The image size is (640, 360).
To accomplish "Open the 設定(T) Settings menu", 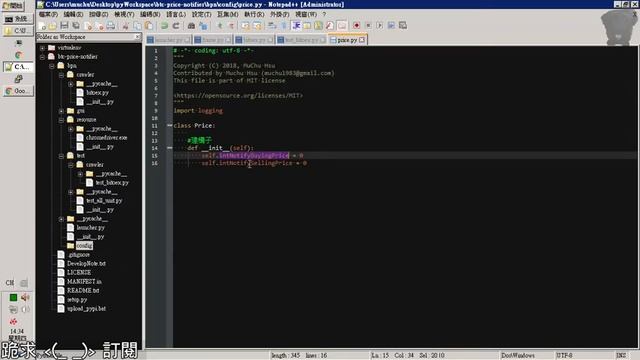I will pyautogui.click(x=202, y=14).
